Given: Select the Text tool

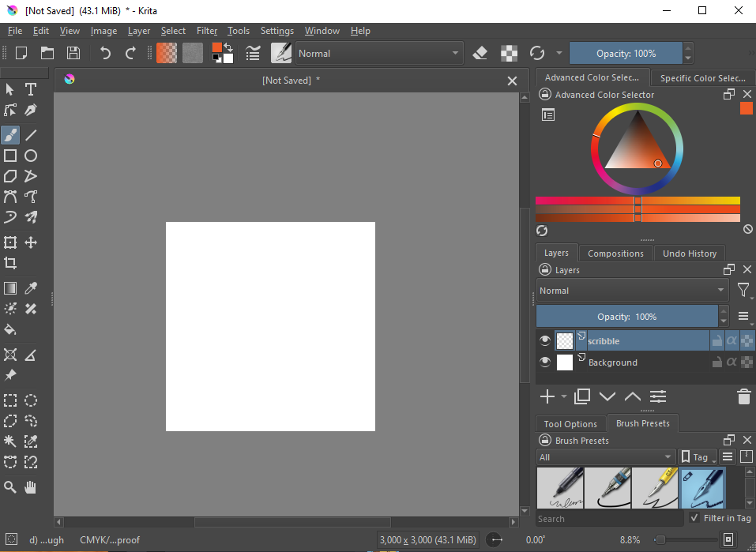Looking at the screenshot, I should (31, 89).
